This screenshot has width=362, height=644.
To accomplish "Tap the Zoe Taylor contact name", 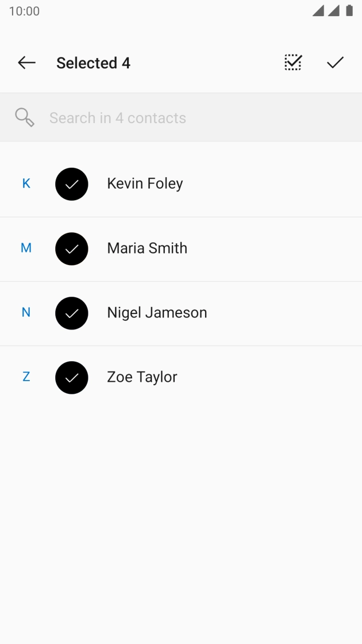I will coord(142,377).
